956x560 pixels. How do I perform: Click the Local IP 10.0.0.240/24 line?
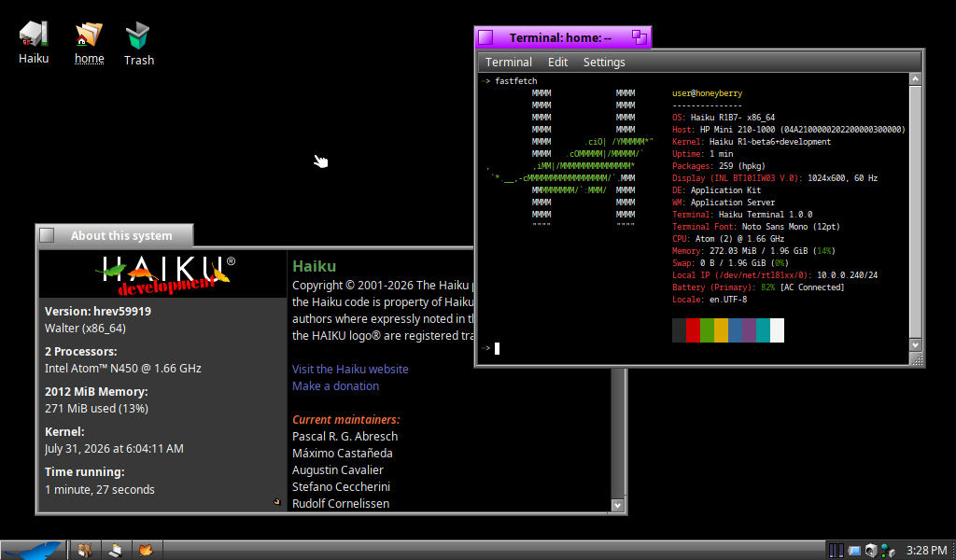click(x=775, y=275)
